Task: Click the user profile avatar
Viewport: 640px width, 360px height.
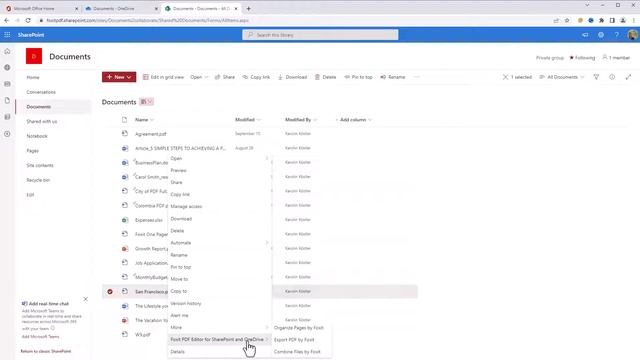Action: (633, 35)
